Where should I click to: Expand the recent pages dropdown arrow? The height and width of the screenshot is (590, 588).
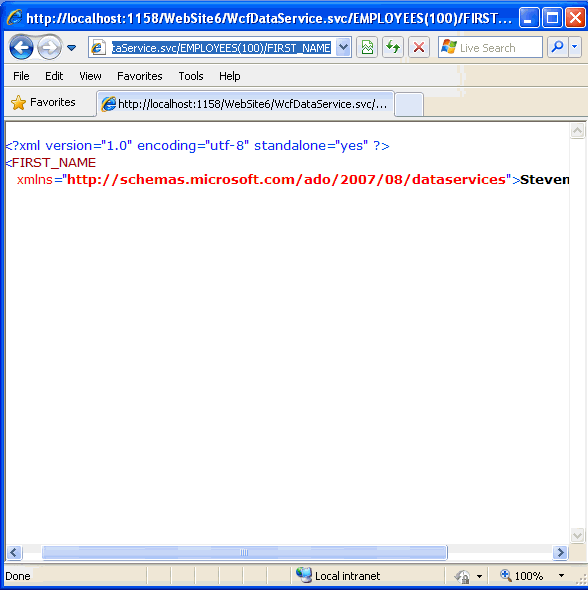coord(71,48)
